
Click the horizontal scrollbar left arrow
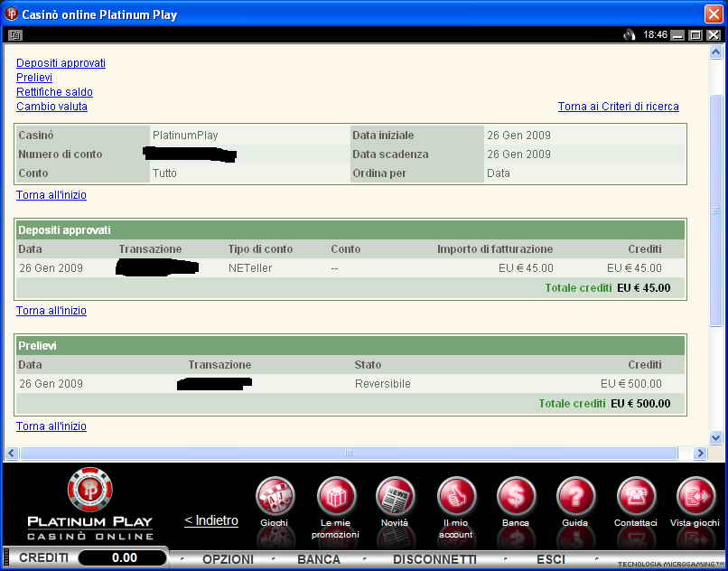[12, 453]
